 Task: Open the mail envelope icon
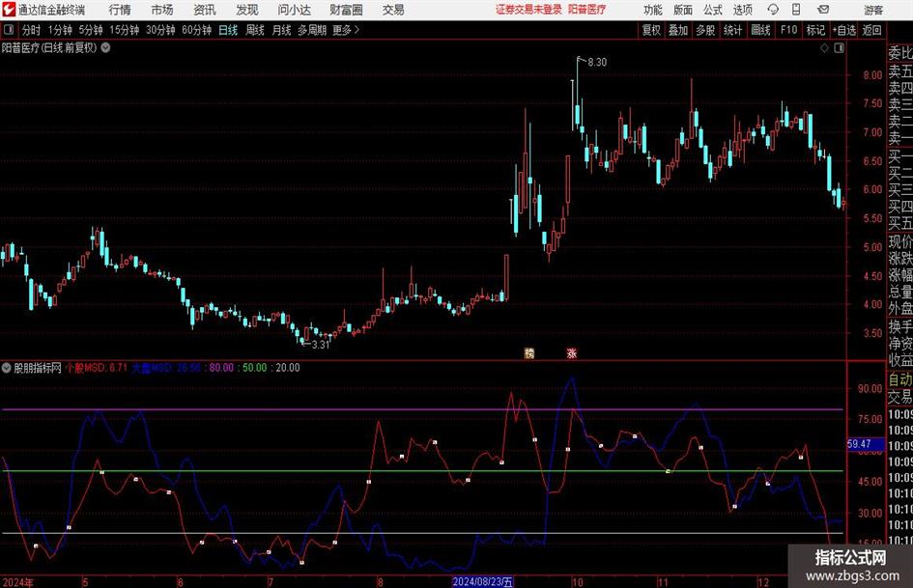coord(823,10)
